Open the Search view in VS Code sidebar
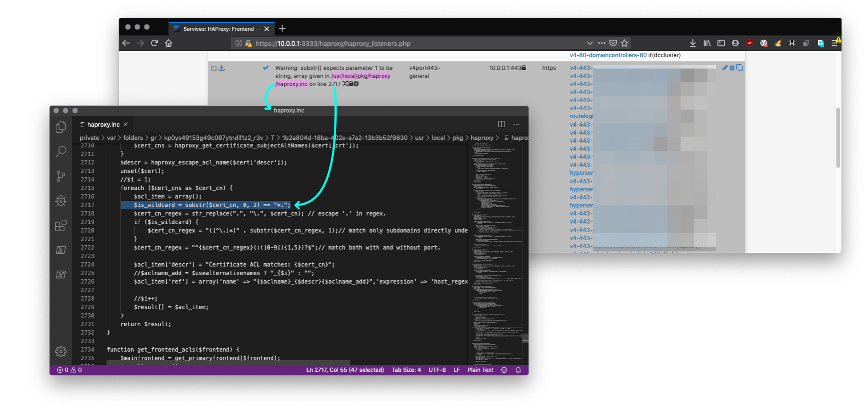 (61, 152)
